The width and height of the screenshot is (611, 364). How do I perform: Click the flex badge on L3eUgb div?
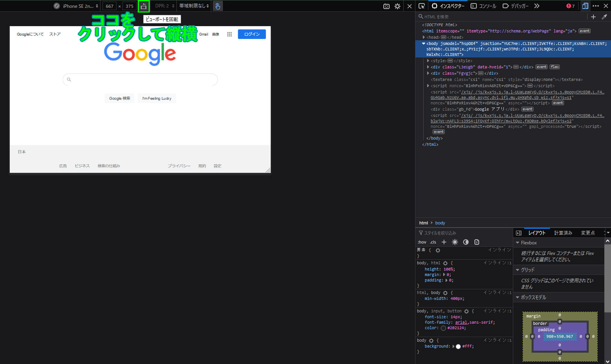click(555, 67)
